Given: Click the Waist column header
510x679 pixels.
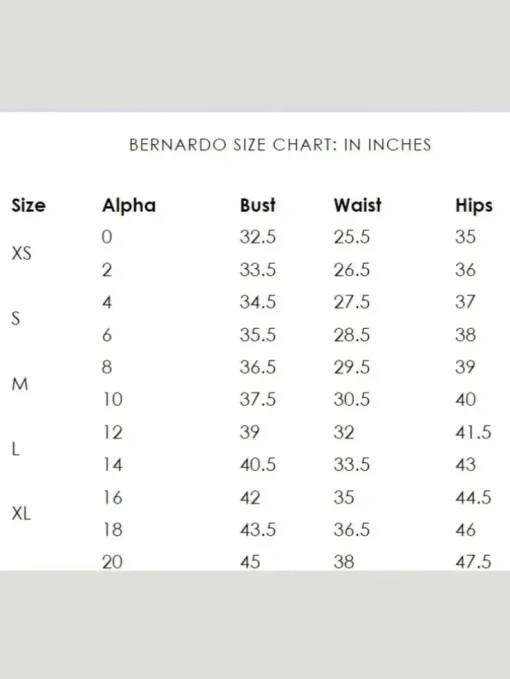Looking at the screenshot, I should click(x=358, y=205).
